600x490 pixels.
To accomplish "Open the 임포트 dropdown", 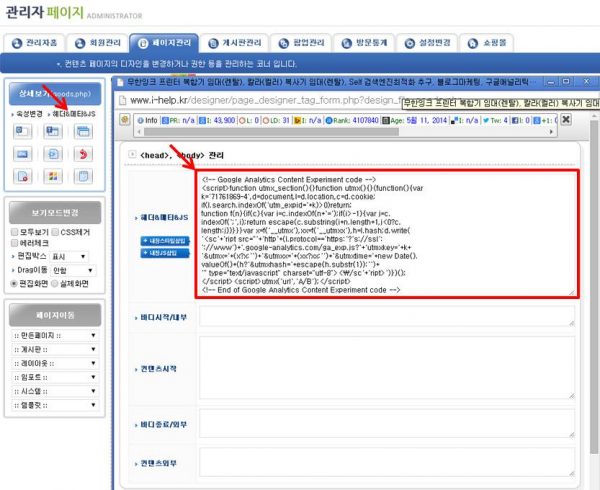I will (55, 378).
